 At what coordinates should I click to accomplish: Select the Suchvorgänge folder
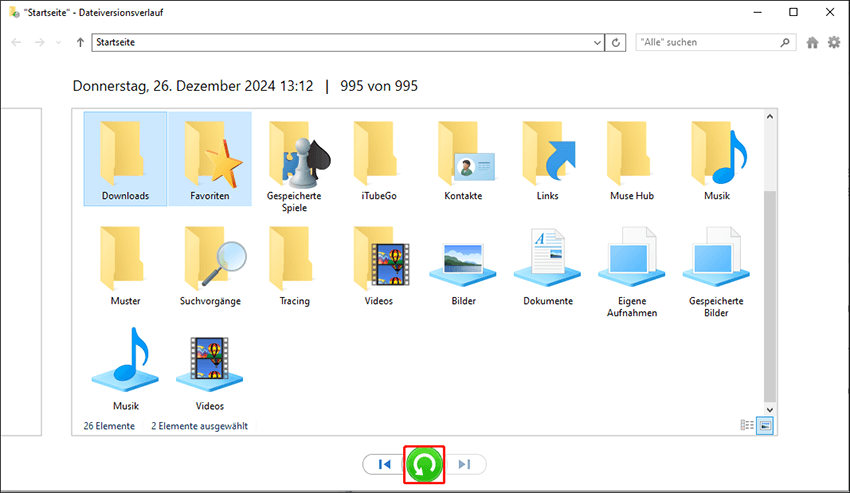point(210,266)
